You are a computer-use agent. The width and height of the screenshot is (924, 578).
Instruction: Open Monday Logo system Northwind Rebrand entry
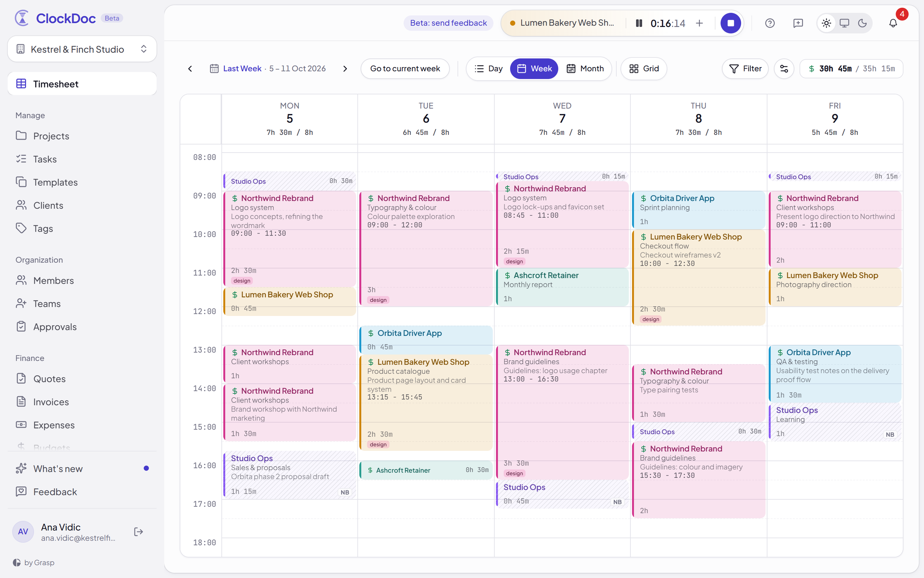click(290, 239)
